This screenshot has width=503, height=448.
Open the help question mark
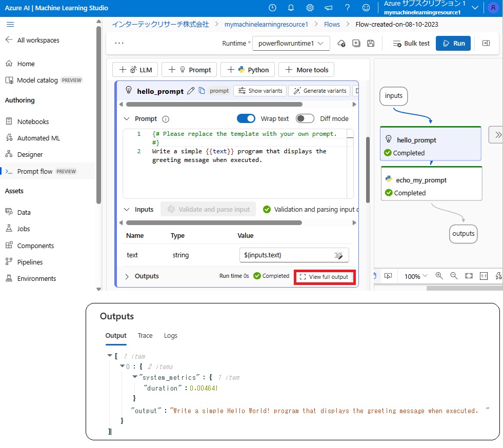point(348,8)
